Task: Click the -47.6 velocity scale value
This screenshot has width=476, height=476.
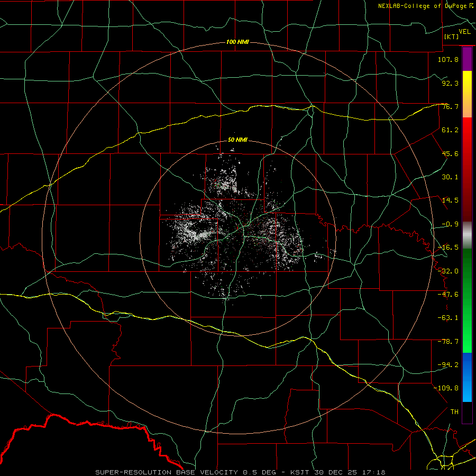Action: [x=448, y=295]
